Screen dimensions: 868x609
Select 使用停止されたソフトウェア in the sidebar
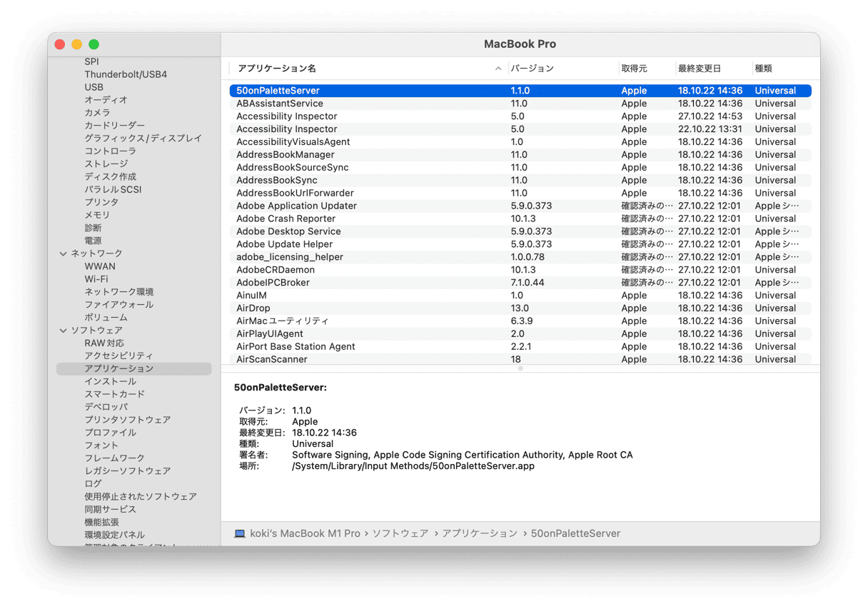(140, 498)
